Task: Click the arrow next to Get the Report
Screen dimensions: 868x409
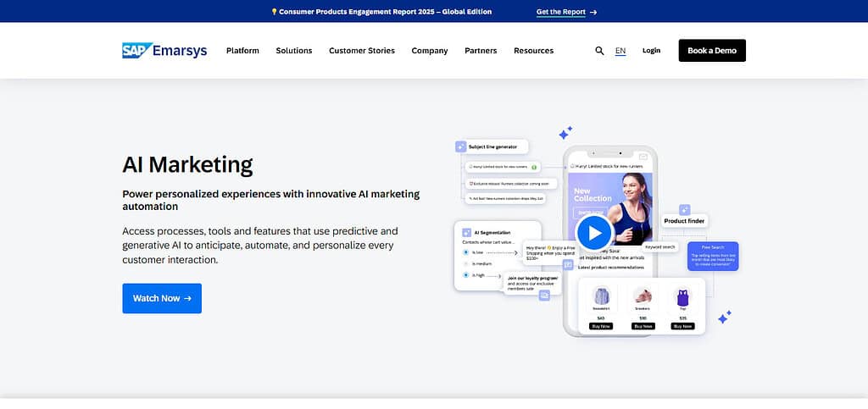Action: (593, 12)
